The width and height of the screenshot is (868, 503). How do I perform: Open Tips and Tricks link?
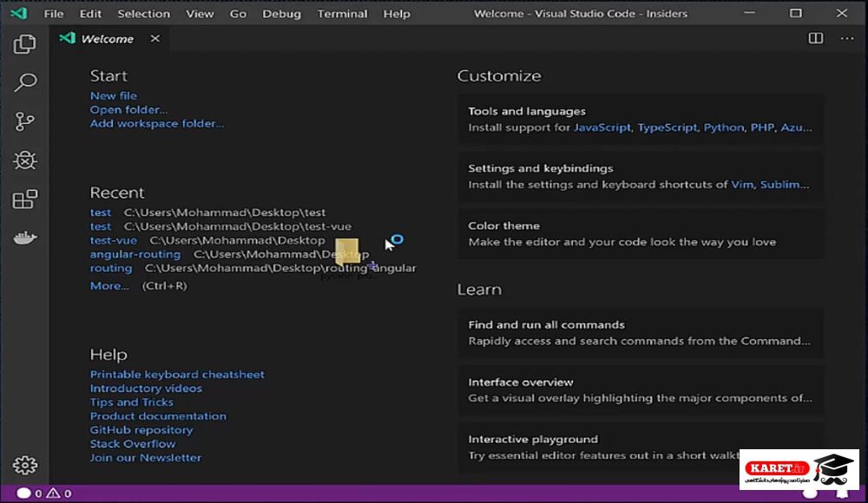(x=132, y=402)
